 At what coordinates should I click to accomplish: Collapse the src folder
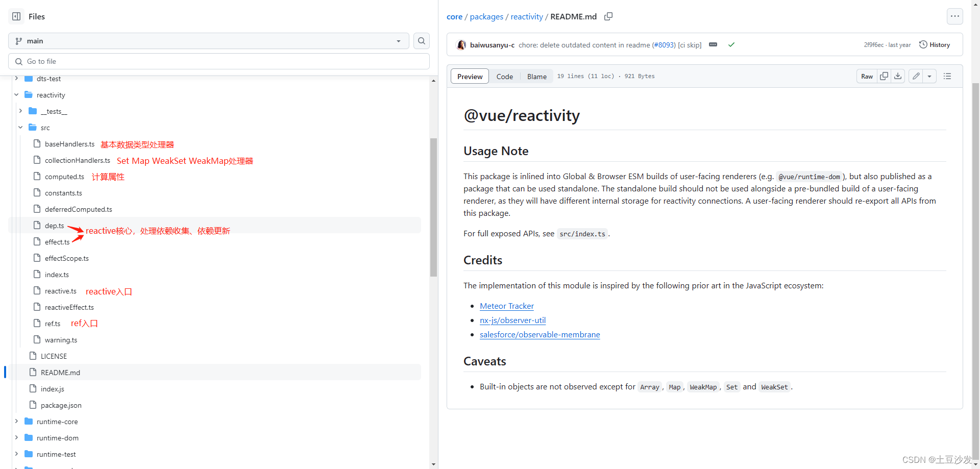pos(20,128)
